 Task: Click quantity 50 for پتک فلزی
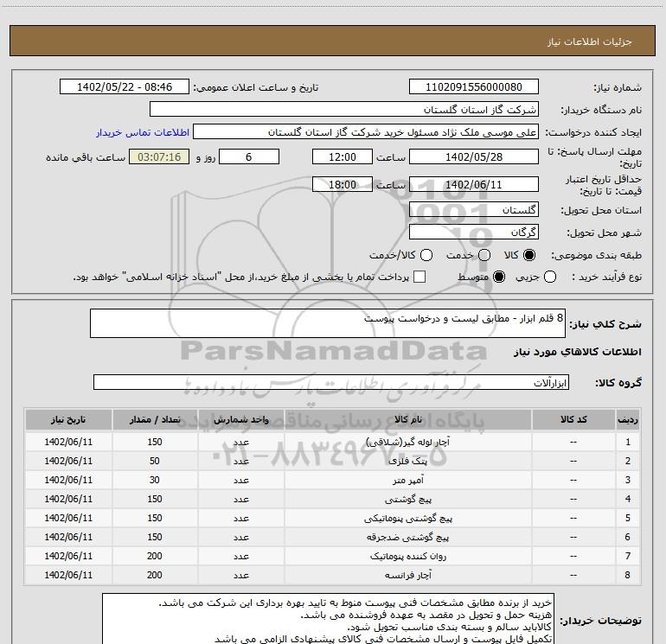click(x=155, y=461)
